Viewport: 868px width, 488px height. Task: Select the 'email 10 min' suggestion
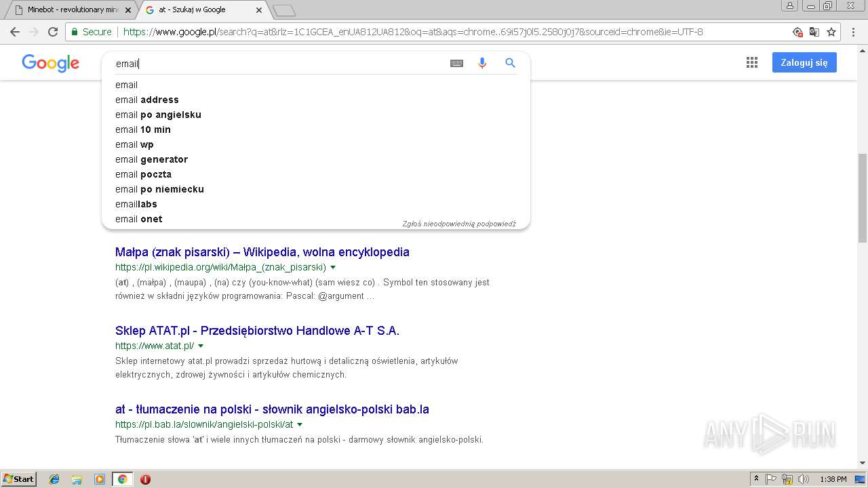pyautogui.click(x=316, y=129)
